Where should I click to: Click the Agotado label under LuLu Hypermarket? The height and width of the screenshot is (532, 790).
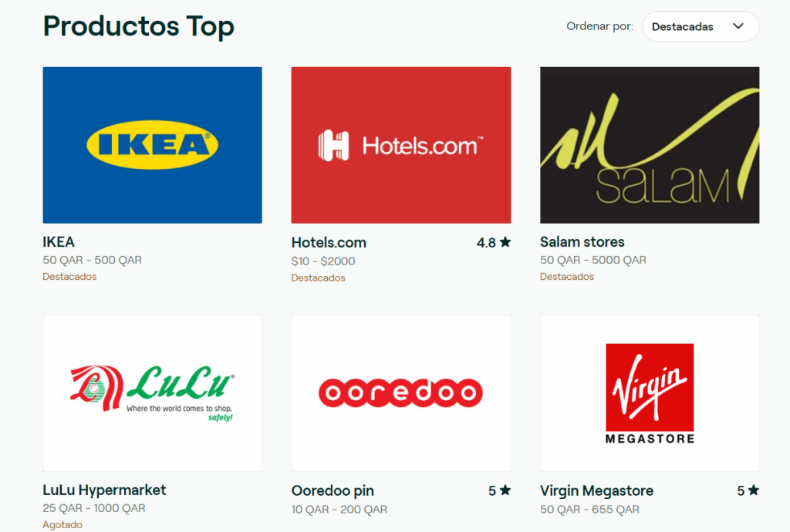click(62, 524)
